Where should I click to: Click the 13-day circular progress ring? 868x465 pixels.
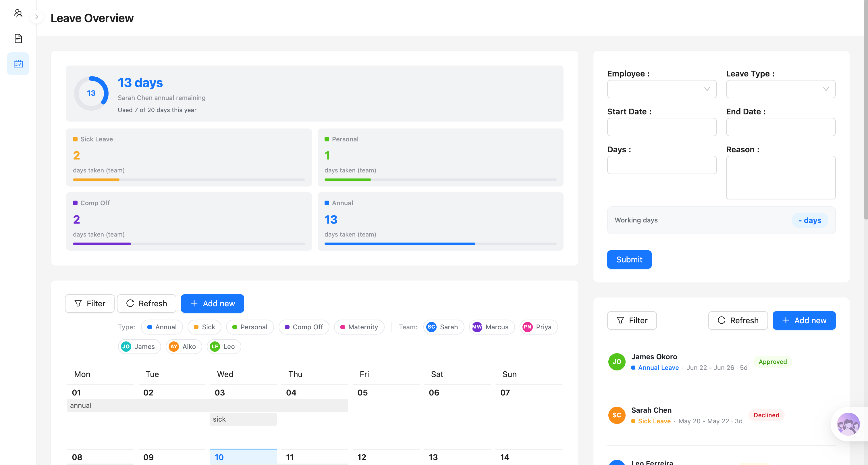(x=91, y=93)
